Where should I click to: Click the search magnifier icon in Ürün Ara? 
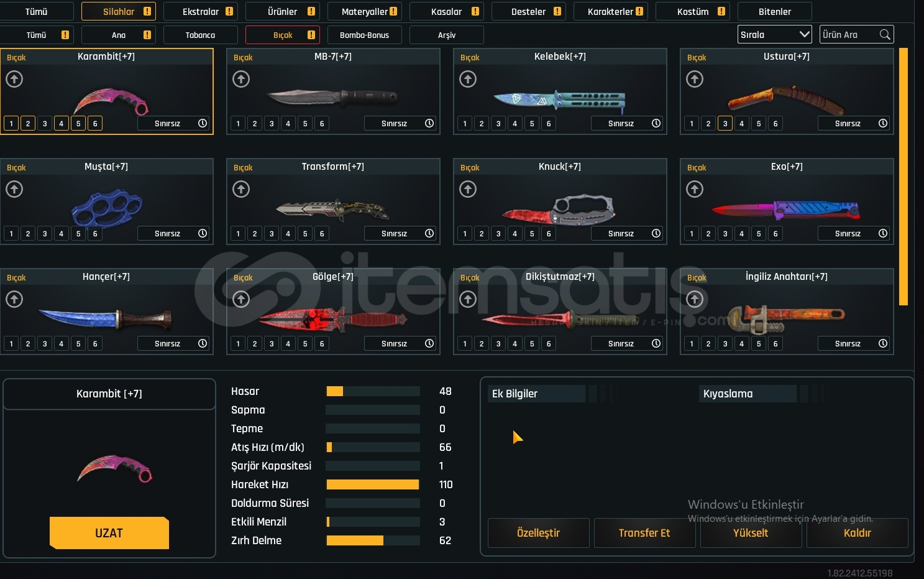coord(885,35)
